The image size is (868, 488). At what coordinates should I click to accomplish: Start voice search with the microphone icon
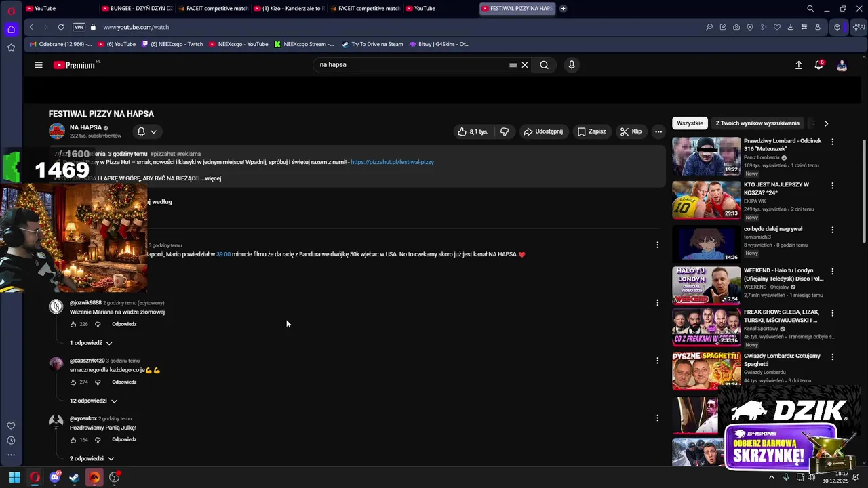coord(572,65)
